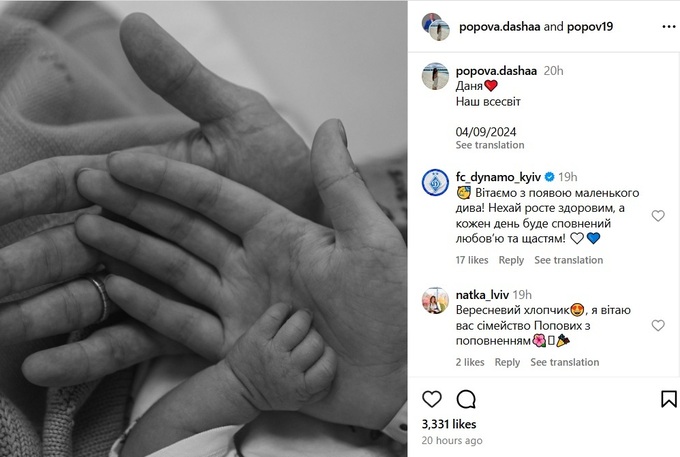The height and width of the screenshot is (457, 680).
Task: Open natka_lviv profile picture
Action: pyautogui.click(x=435, y=300)
